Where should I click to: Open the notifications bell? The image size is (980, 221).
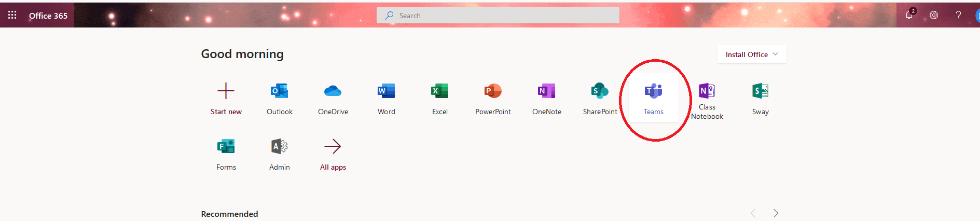[x=909, y=15]
